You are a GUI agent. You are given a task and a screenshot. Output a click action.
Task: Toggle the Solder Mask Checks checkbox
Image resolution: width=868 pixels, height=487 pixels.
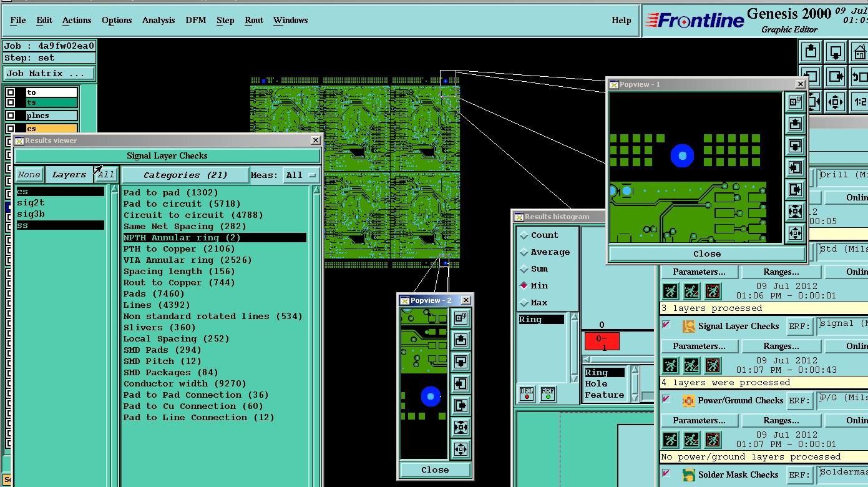666,473
